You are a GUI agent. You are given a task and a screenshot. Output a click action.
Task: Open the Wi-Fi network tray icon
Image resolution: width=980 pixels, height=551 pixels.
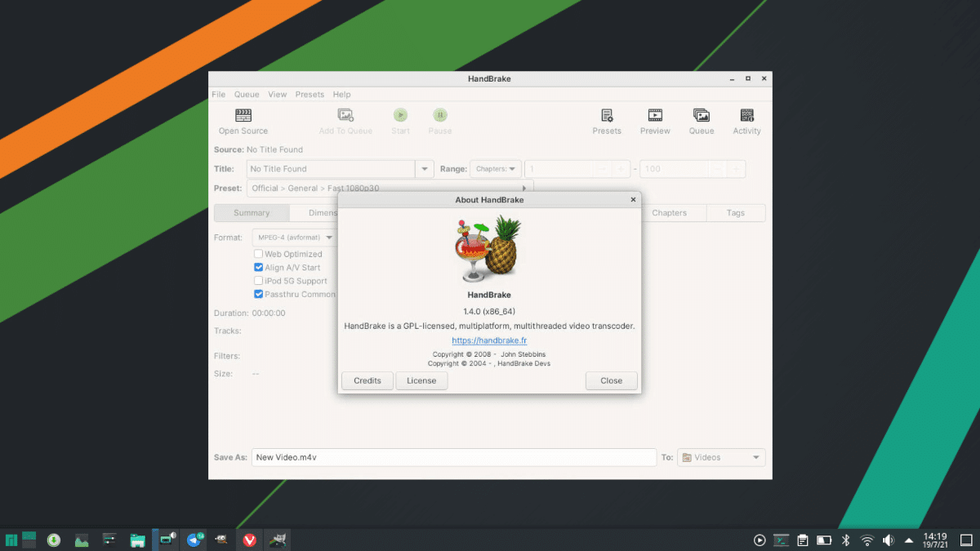tap(867, 540)
